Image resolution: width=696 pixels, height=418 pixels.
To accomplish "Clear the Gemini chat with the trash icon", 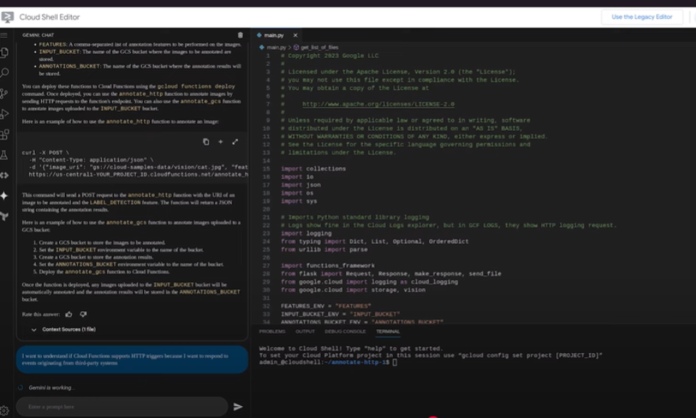I will [240, 35].
